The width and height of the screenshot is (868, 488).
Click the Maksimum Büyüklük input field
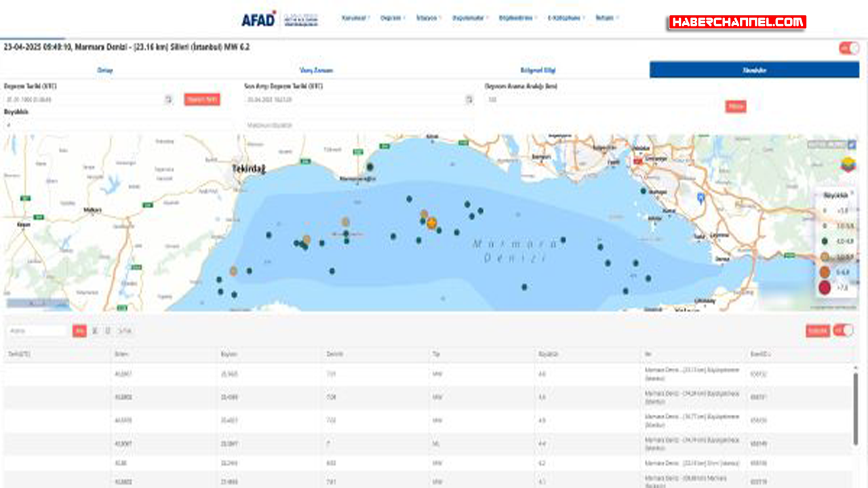(358, 125)
